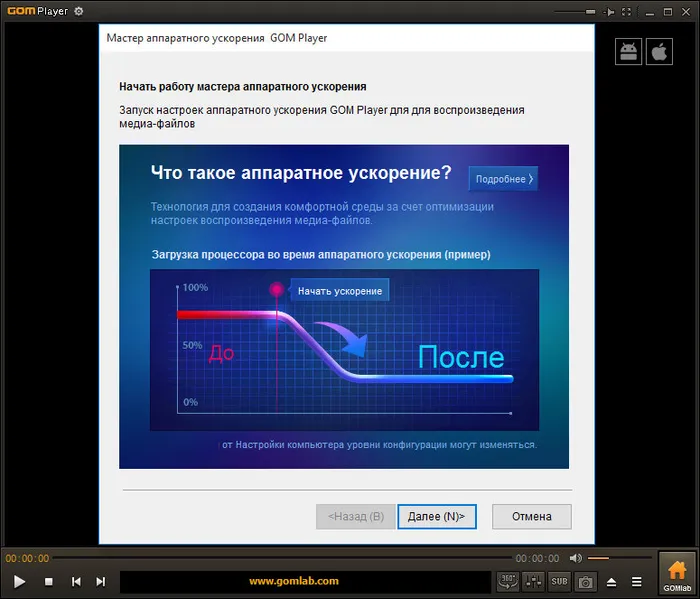Image resolution: width=700 pixels, height=599 pixels.
Task: Click the playback seek bar
Action: click(282, 558)
